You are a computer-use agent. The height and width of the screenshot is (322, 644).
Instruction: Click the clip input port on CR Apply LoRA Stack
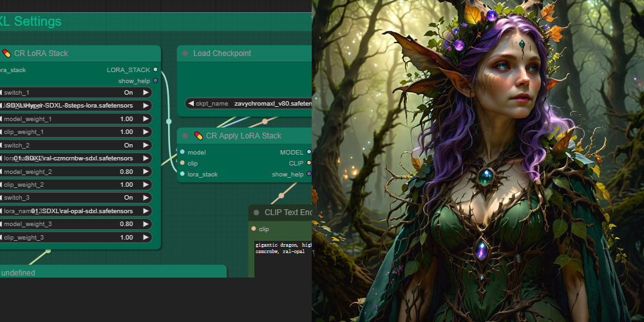point(182,163)
